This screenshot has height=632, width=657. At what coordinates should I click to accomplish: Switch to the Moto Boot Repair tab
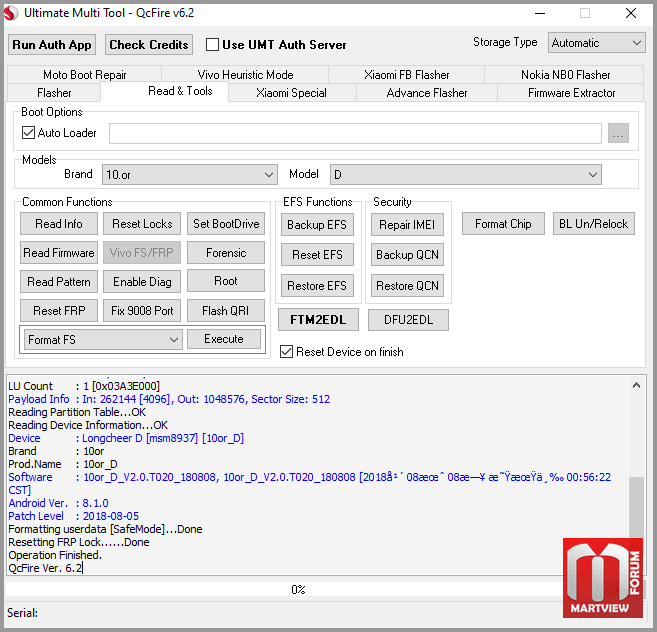pyautogui.click(x=85, y=75)
